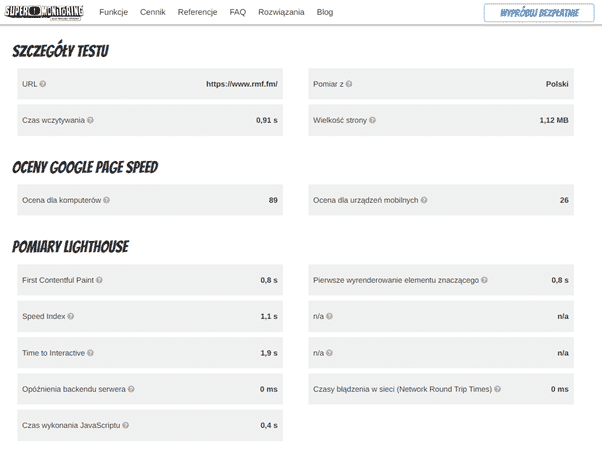Open the Funkcje menu item
The height and width of the screenshot is (461, 602).
pyautogui.click(x=113, y=12)
